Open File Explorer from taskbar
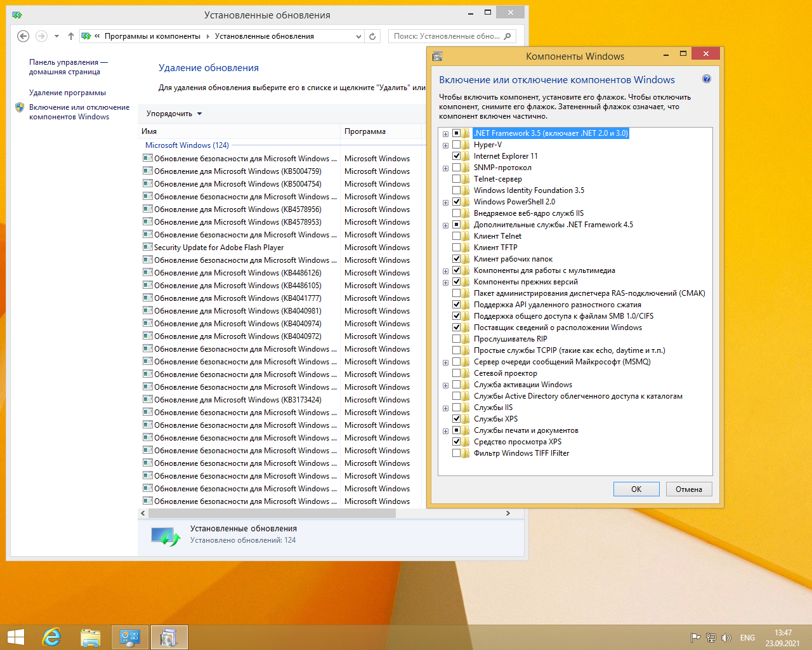Image resolution: width=812 pixels, height=650 pixels. point(91,637)
